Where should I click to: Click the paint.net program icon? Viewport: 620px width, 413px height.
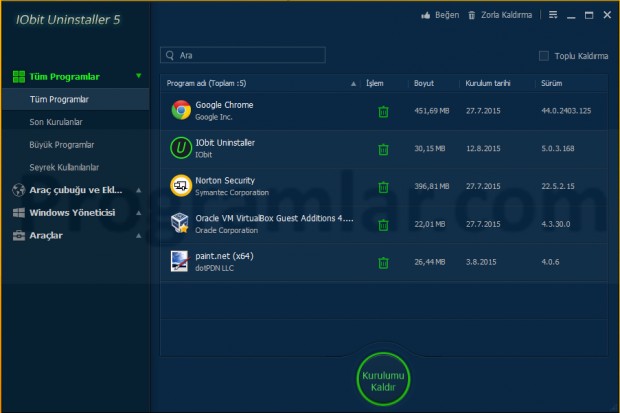[179, 261]
